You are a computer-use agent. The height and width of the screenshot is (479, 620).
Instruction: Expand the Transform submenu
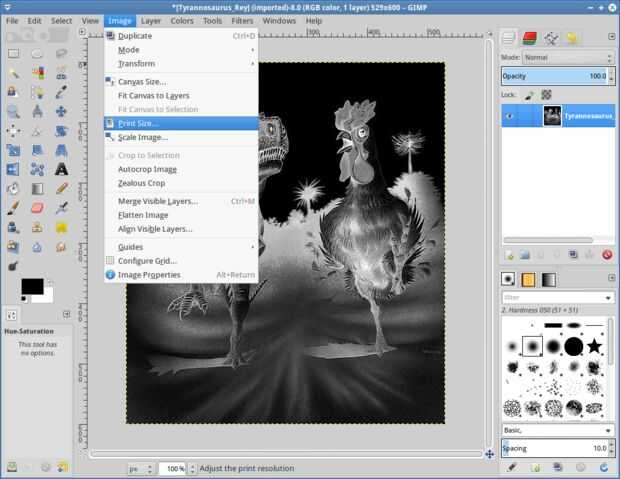(x=181, y=64)
